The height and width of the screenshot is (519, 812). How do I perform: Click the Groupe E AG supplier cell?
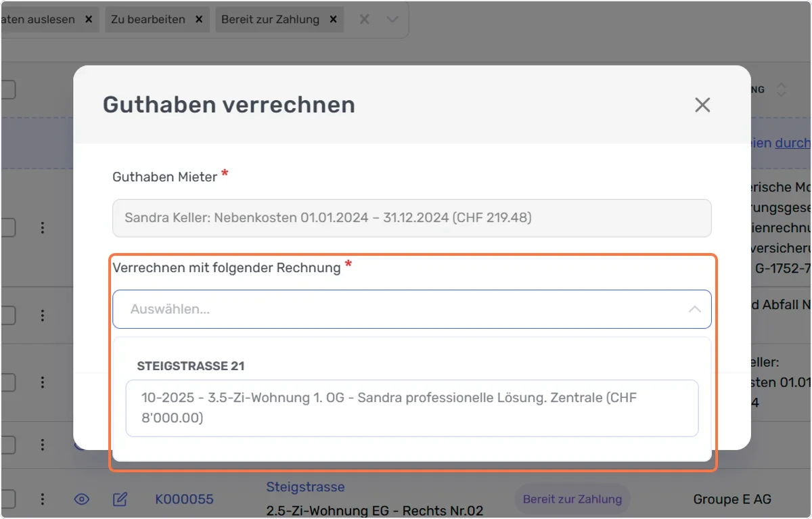tap(732, 499)
